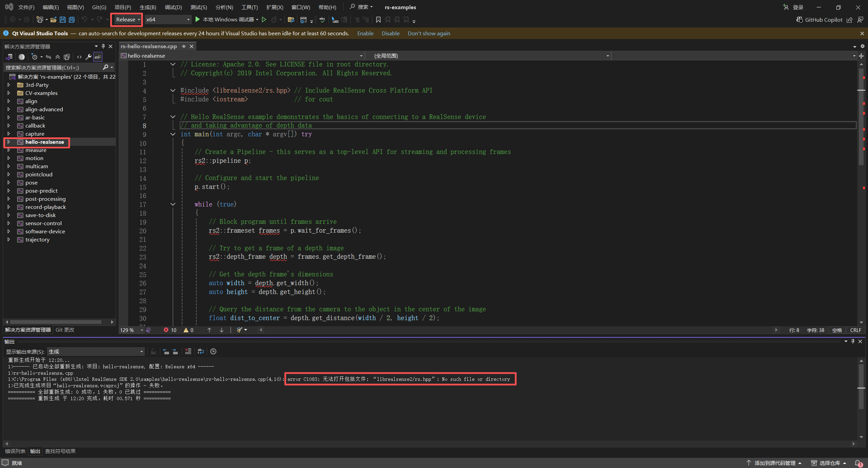
Task: Click the Enable link in Qt notification
Action: click(365, 33)
